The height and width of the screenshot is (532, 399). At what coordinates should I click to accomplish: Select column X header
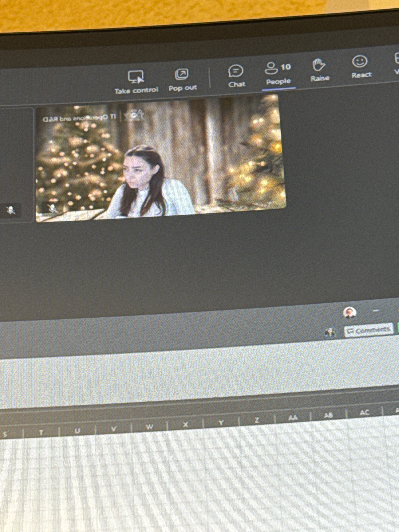(x=185, y=424)
